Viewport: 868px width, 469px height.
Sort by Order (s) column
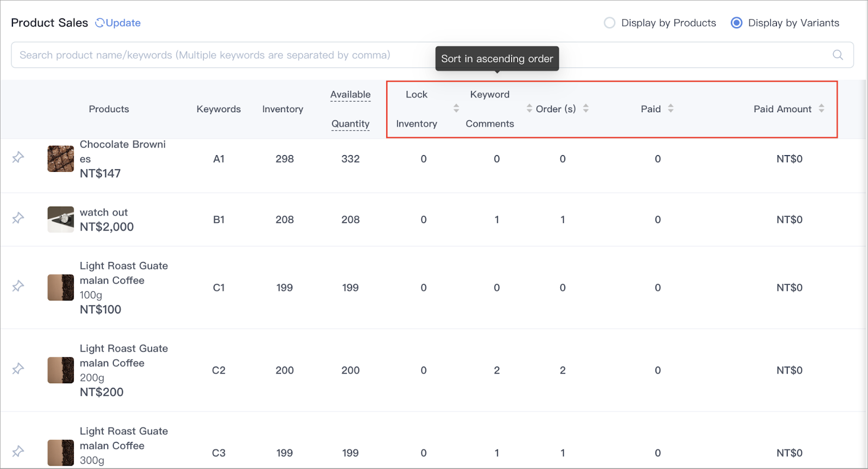point(586,108)
